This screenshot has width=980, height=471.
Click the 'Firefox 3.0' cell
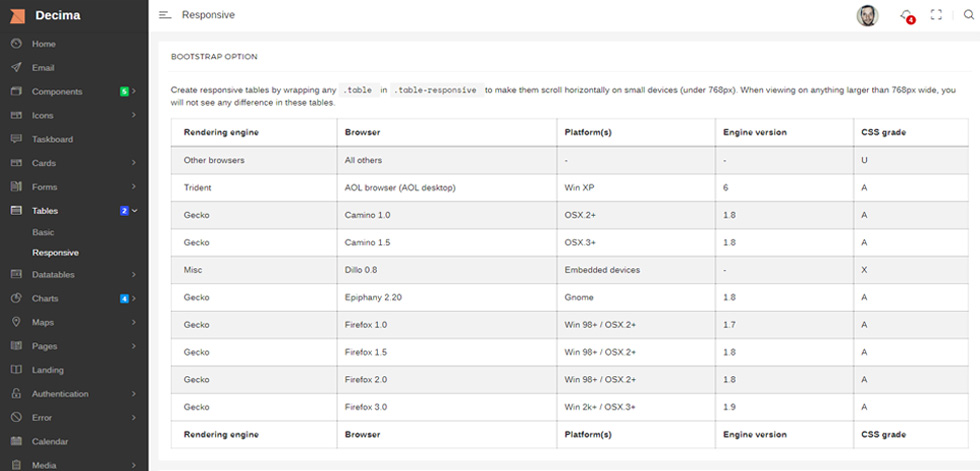447,407
